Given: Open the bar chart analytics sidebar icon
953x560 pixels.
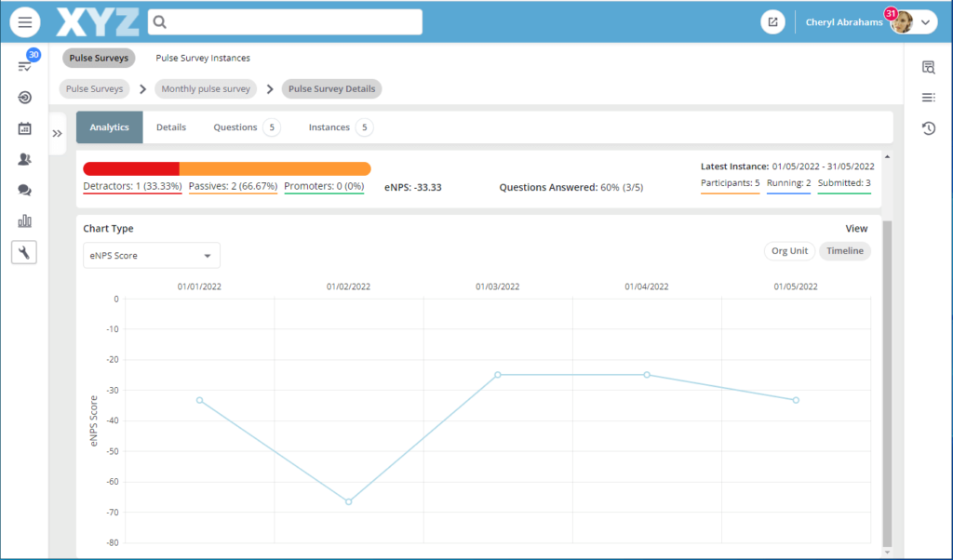Looking at the screenshot, I should (x=25, y=221).
